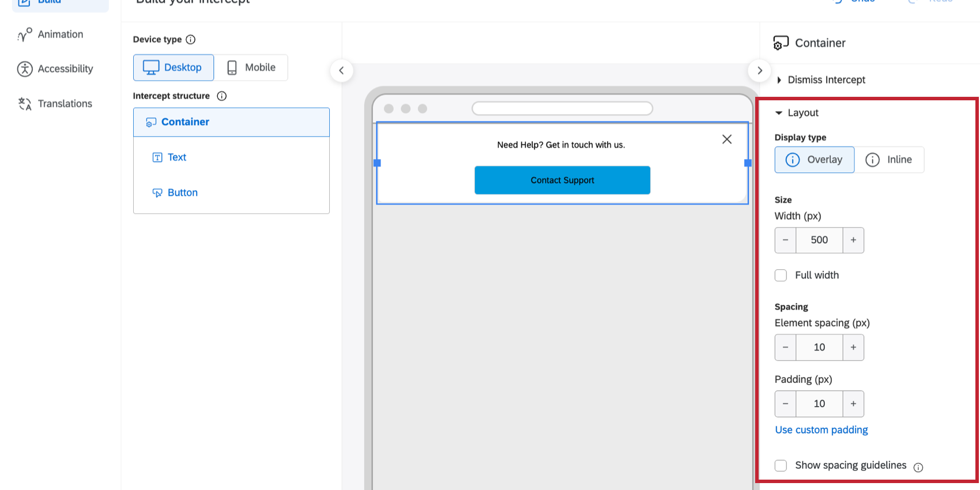Increase Padding with plus button

coord(853,404)
